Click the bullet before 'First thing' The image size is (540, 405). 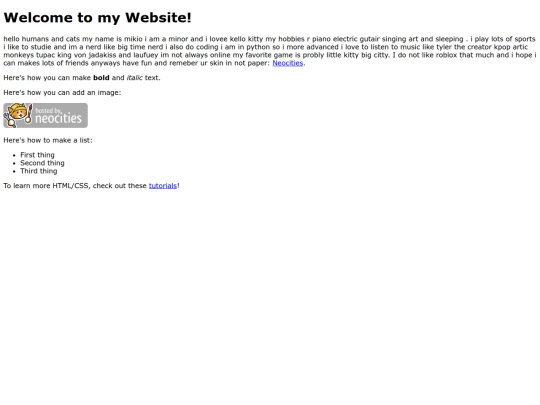pyautogui.click(x=14, y=155)
